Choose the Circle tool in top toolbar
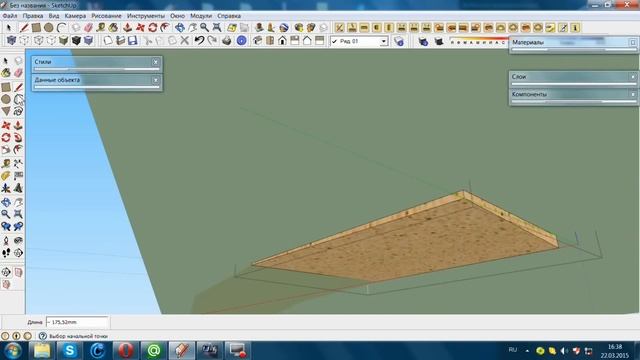 coord(49,28)
